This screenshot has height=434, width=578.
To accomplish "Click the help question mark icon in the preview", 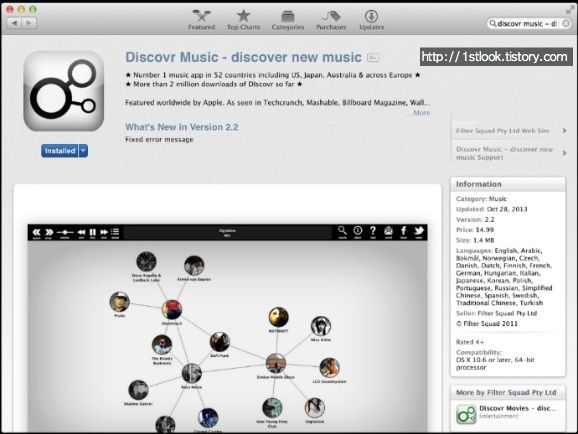I will [x=373, y=232].
